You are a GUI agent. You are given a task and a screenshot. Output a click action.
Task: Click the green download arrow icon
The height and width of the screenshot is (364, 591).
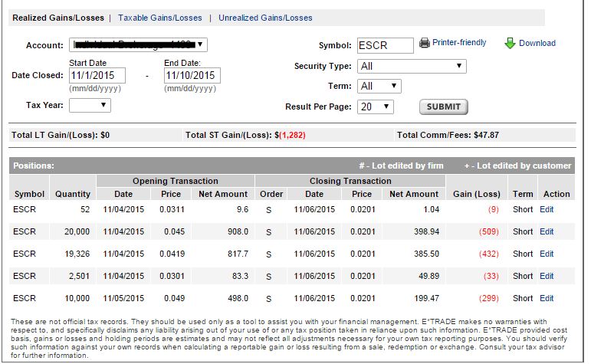pyautogui.click(x=510, y=44)
